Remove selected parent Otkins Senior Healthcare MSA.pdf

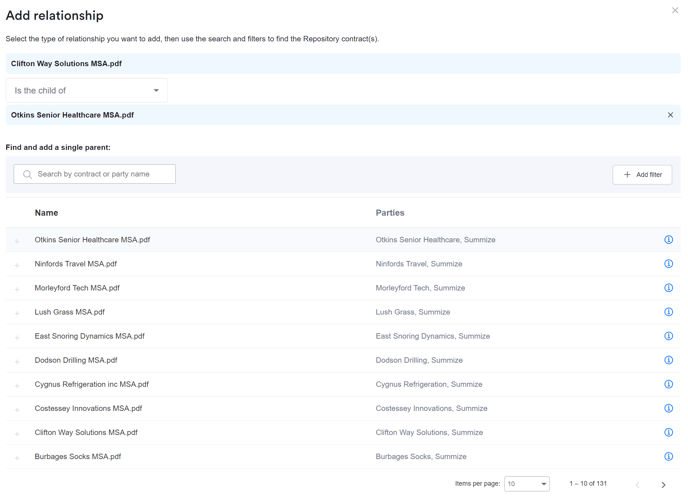point(670,115)
